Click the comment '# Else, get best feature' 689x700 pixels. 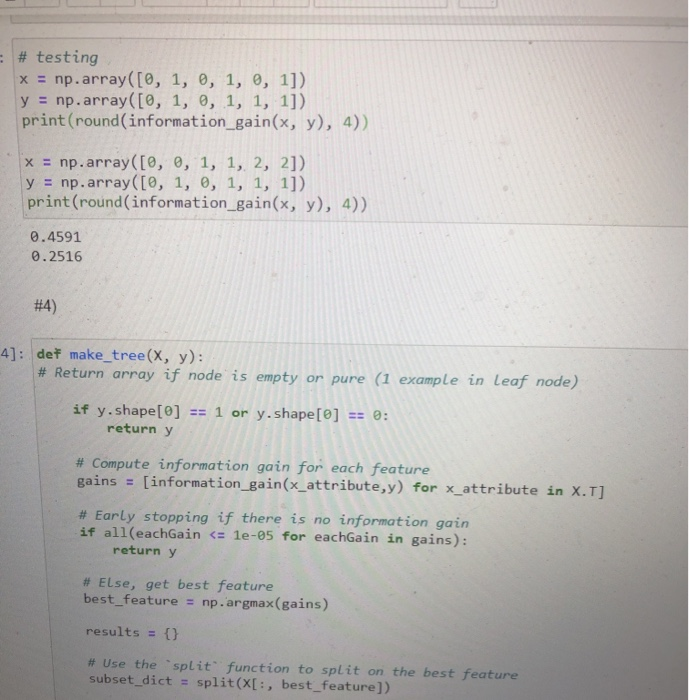point(178,584)
